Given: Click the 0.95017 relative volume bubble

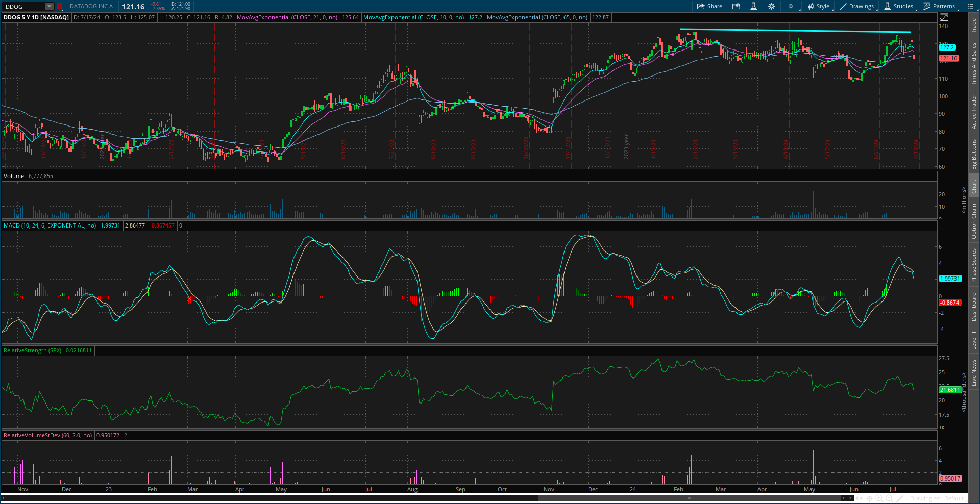Looking at the screenshot, I should [950, 478].
